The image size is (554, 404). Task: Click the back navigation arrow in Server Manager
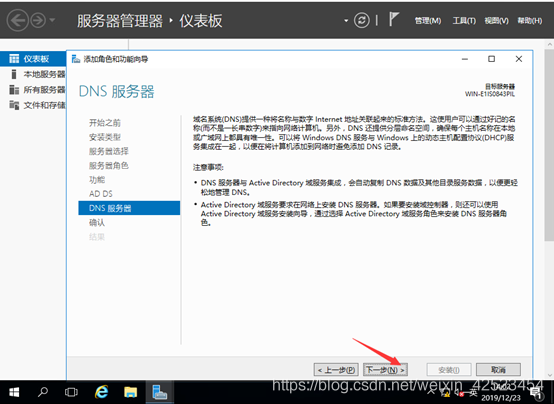(17, 21)
